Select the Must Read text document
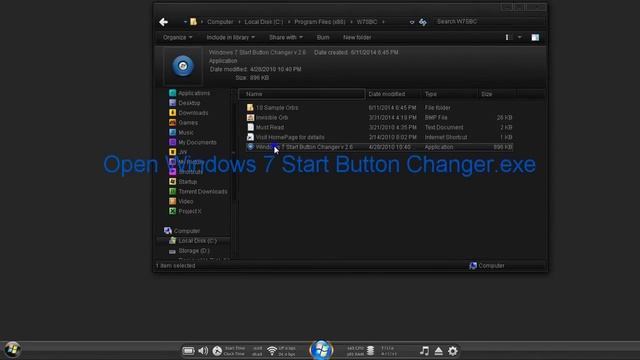 click(x=269, y=127)
